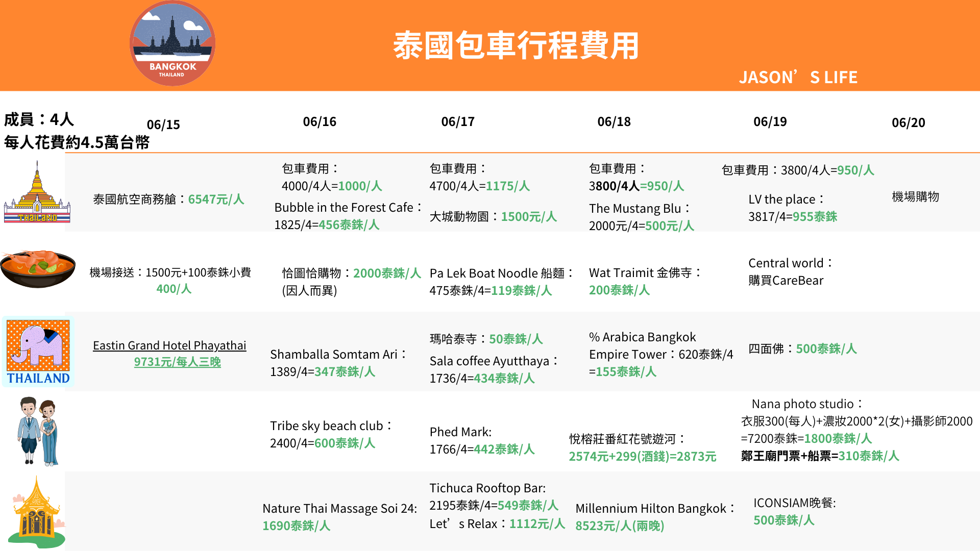Click the 泰國航空商務艙 flight cost entry
This screenshot has width=980, height=551.
(168, 199)
